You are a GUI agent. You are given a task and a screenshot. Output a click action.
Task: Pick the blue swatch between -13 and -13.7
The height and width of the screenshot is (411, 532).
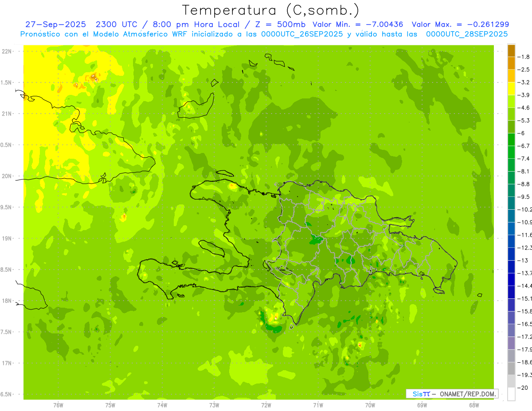click(x=511, y=266)
